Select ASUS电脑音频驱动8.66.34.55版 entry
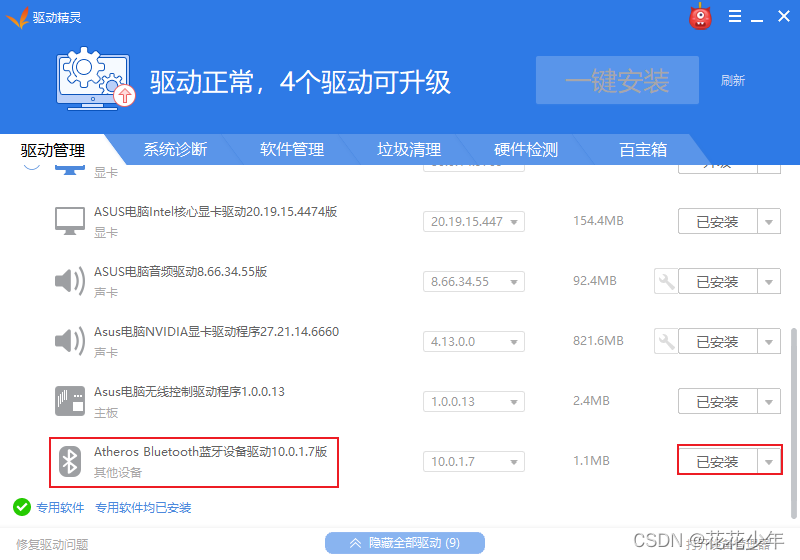This screenshot has height=560, width=800. tap(181, 272)
